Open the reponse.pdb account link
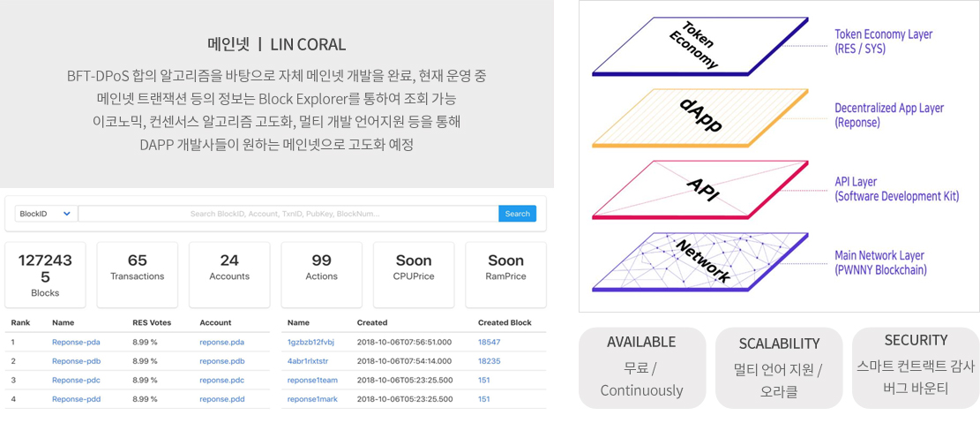The image size is (980, 423). [x=221, y=361]
